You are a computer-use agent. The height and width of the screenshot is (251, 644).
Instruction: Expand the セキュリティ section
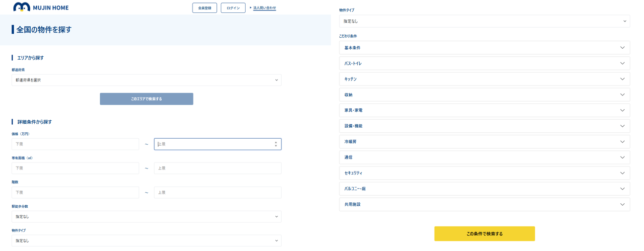coord(484,173)
